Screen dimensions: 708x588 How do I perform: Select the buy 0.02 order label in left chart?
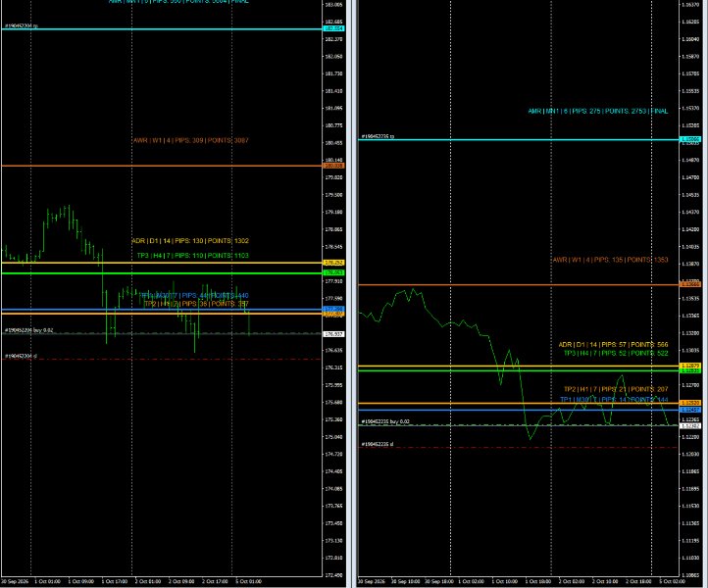coord(28,330)
